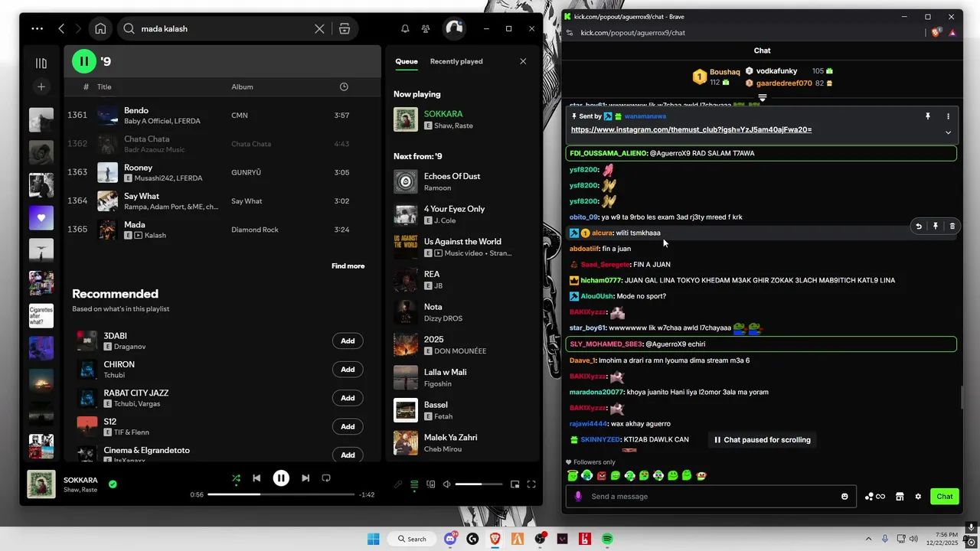Pause playlist with green header button
This screenshot has width=980, height=551.
[x=84, y=61]
